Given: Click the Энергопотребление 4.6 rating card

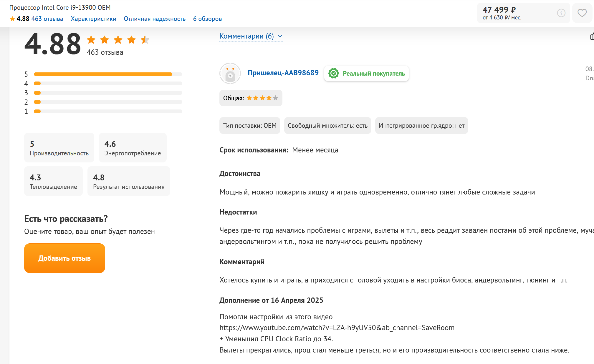Looking at the screenshot, I should [133, 147].
